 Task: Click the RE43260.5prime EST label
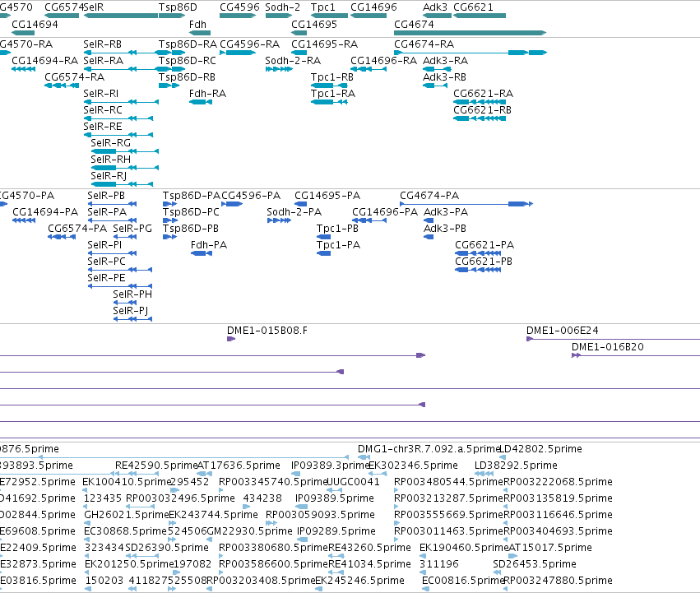369,548
